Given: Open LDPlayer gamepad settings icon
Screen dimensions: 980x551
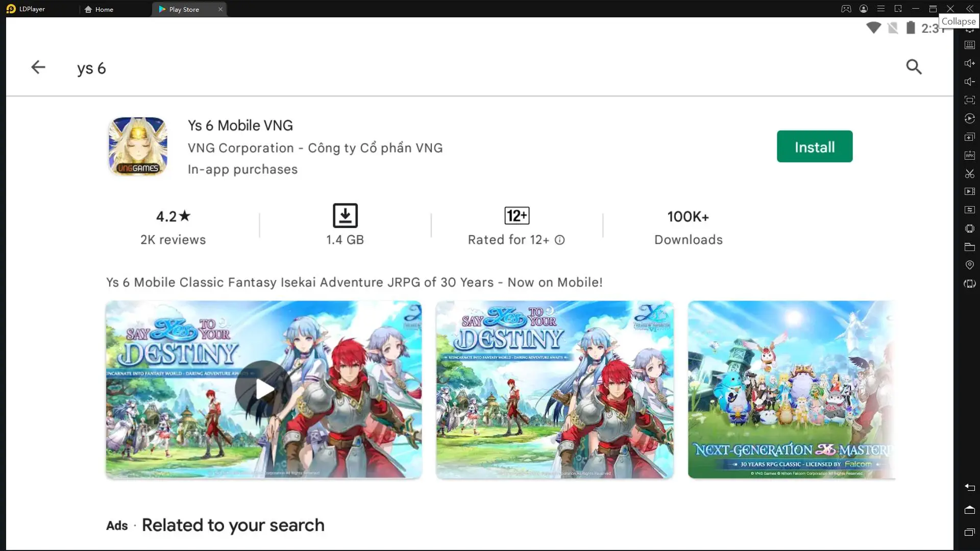Looking at the screenshot, I should pyautogui.click(x=846, y=9).
